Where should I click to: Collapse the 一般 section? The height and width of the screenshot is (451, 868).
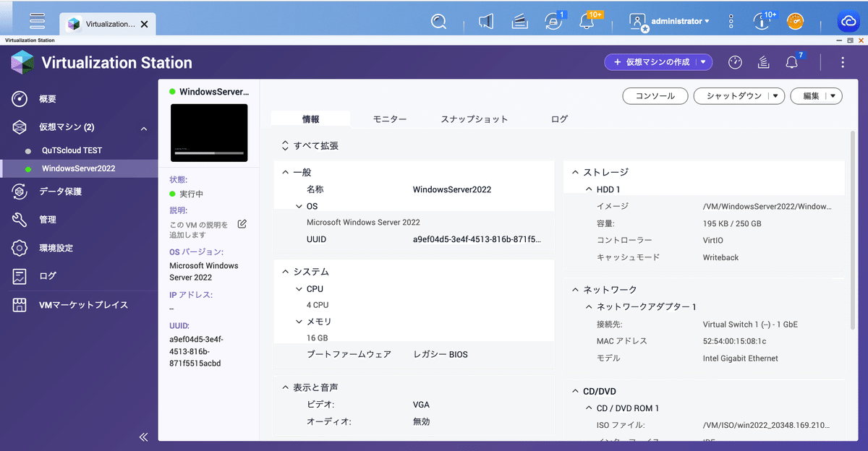point(285,173)
